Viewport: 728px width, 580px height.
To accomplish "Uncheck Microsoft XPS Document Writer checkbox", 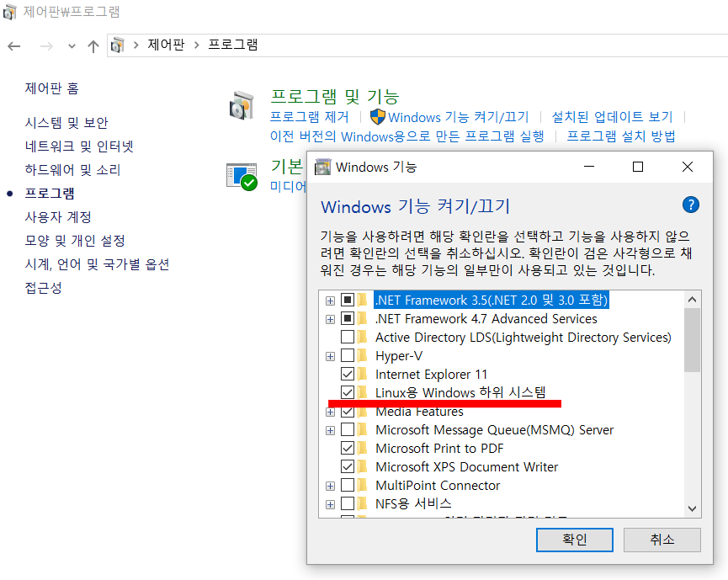I will 348,466.
